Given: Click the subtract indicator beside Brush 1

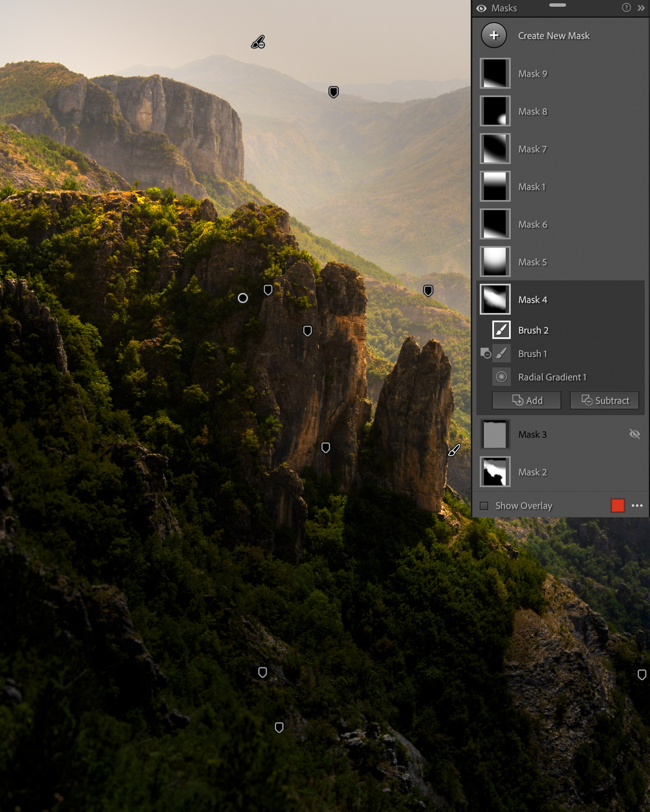Looking at the screenshot, I should [x=486, y=354].
